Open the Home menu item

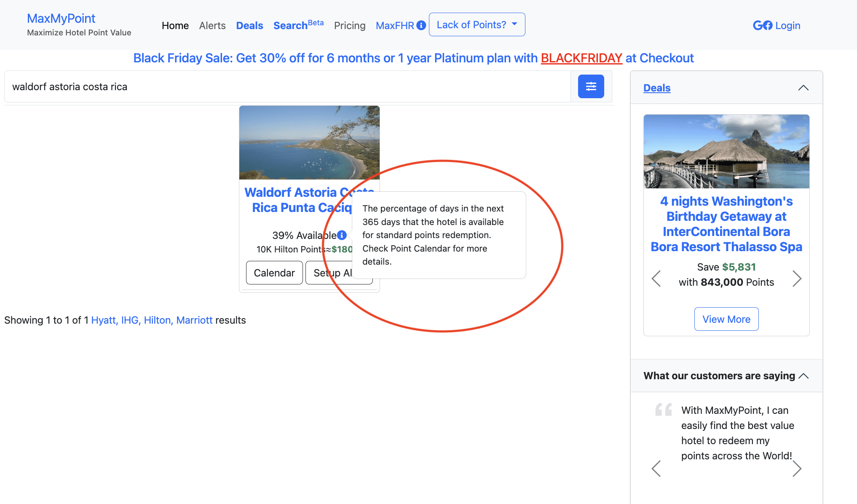pyautogui.click(x=175, y=26)
